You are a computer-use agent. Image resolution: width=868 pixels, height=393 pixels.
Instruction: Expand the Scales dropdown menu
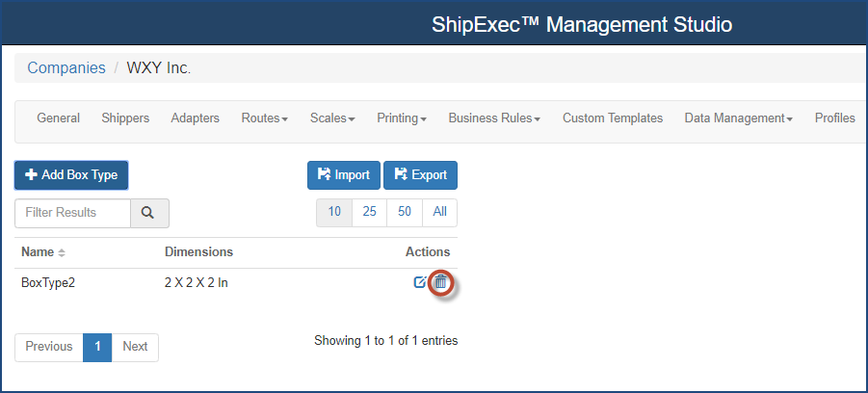pos(332,118)
